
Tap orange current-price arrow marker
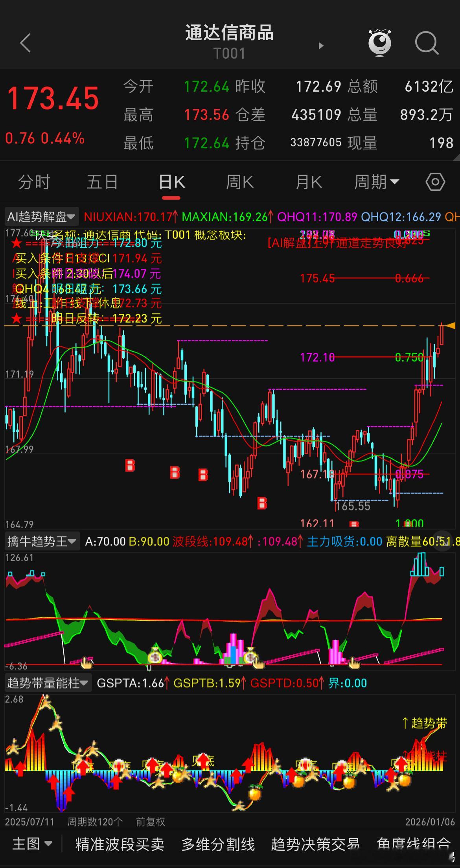coord(451,325)
